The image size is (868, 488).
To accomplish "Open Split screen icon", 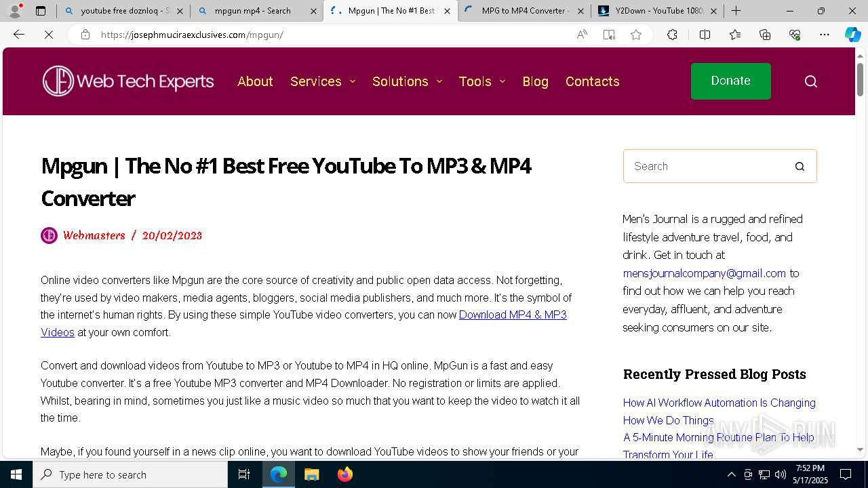I will tap(705, 35).
